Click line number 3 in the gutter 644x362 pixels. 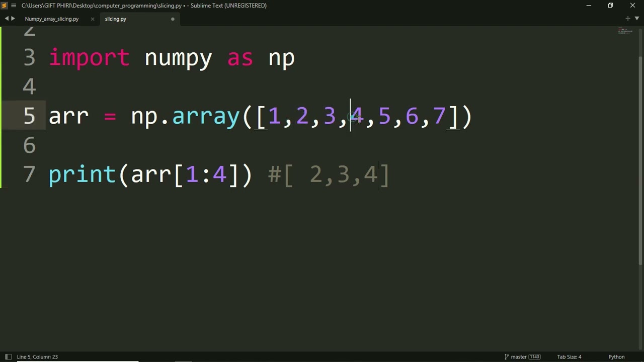[29, 58]
